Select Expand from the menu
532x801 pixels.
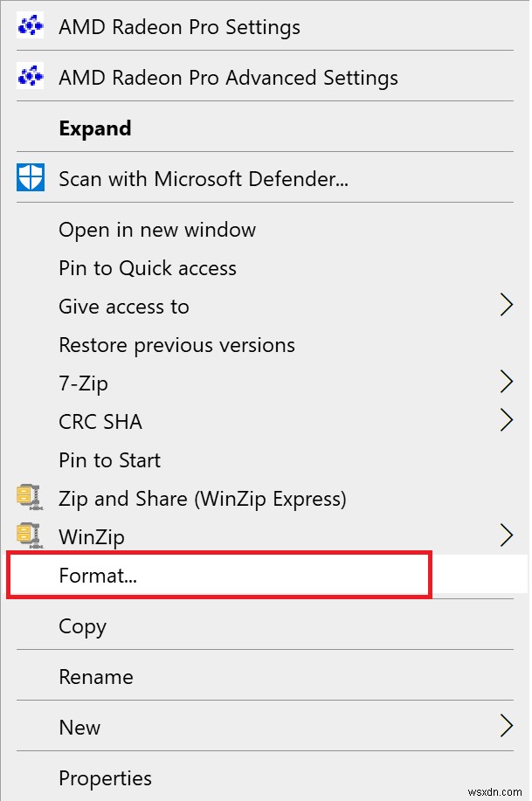click(x=94, y=128)
